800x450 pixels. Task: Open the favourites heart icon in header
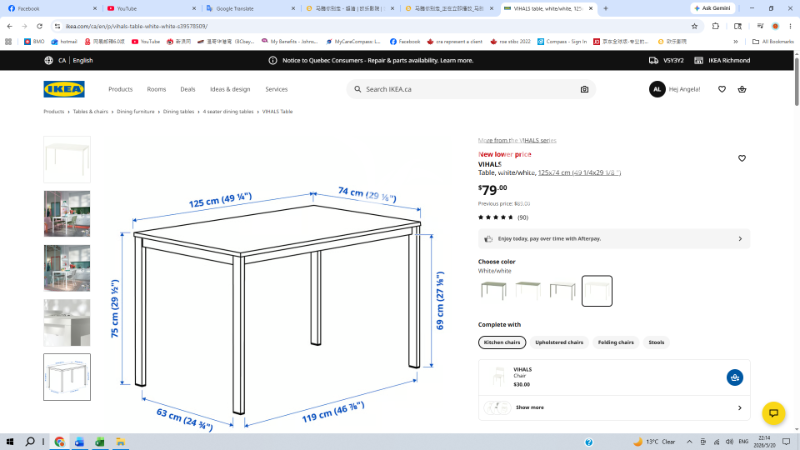722,89
